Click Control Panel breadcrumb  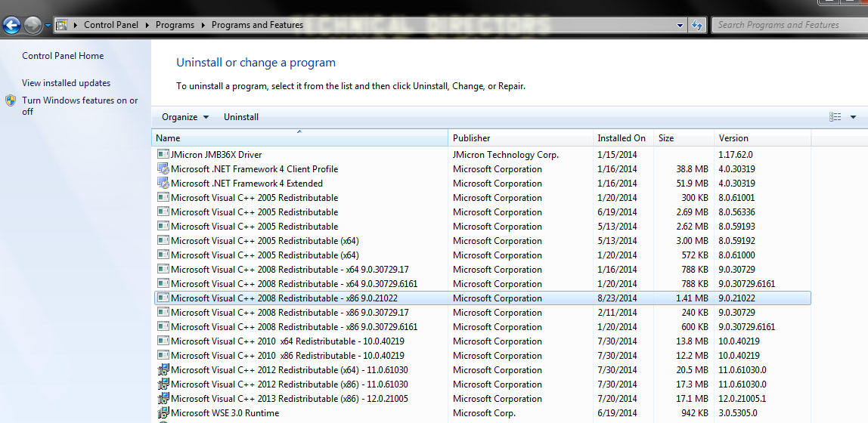click(x=110, y=25)
